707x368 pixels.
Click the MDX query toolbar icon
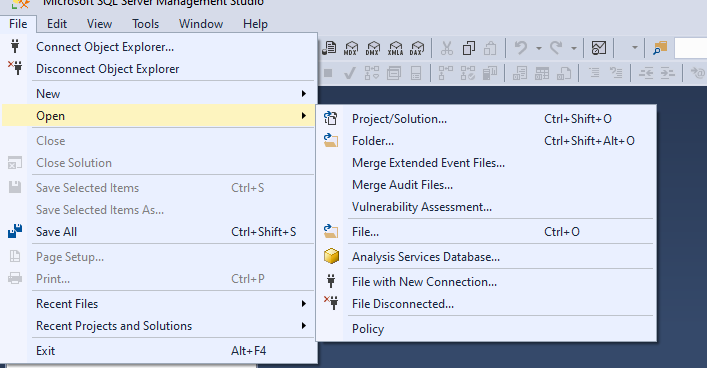351,48
